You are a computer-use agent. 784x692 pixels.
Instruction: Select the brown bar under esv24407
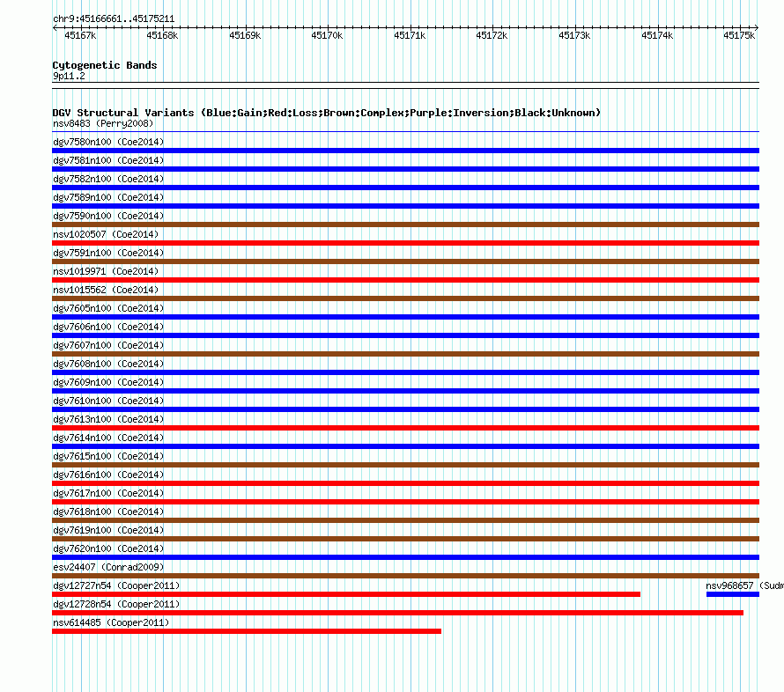coord(405,576)
